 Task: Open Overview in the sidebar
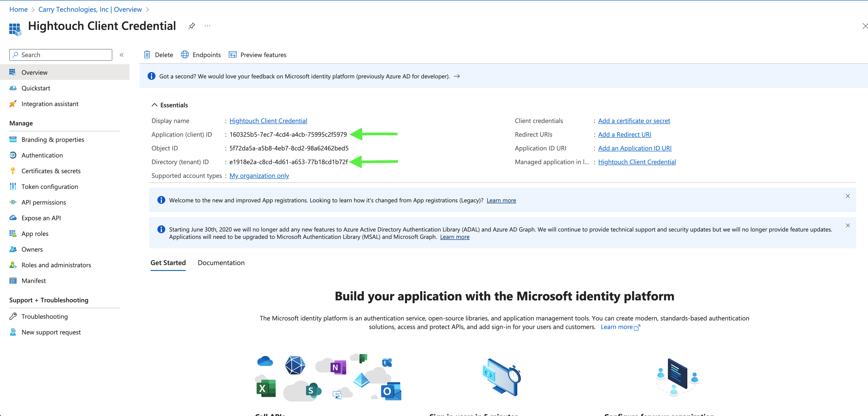[x=65, y=72]
